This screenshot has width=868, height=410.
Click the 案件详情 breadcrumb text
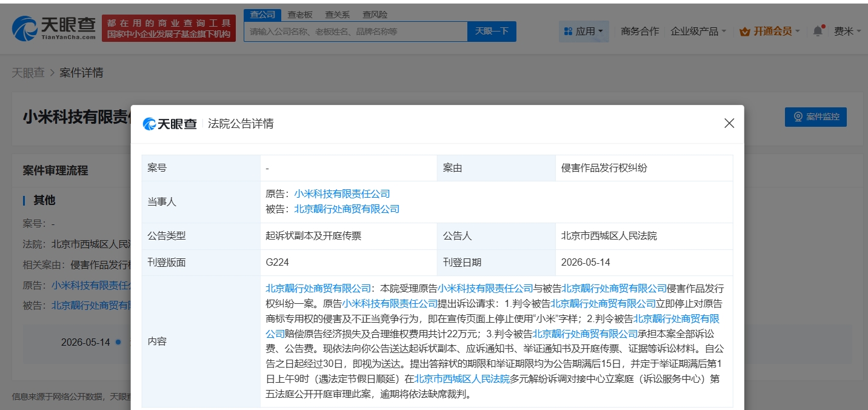[81, 73]
